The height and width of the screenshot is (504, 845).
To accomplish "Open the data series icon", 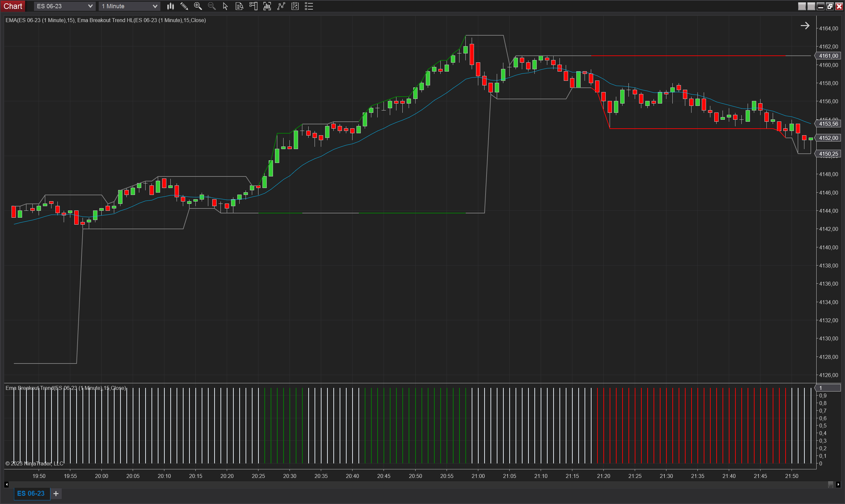I will [x=267, y=6].
